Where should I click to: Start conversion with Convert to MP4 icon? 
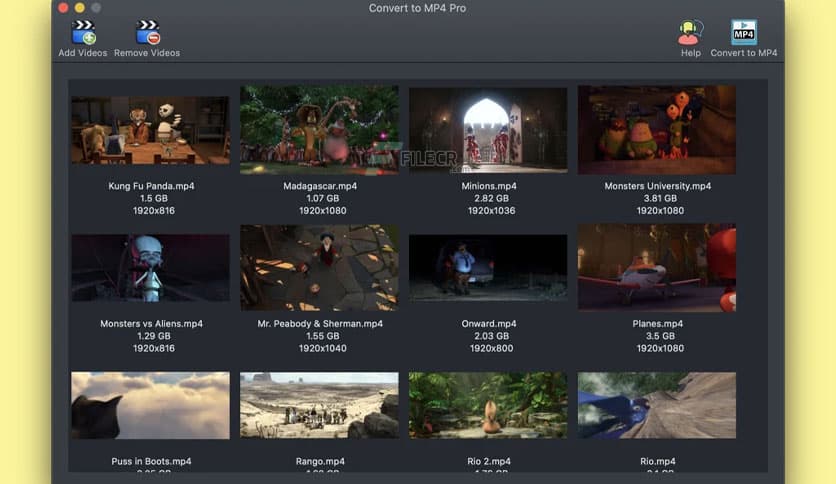[x=744, y=33]
